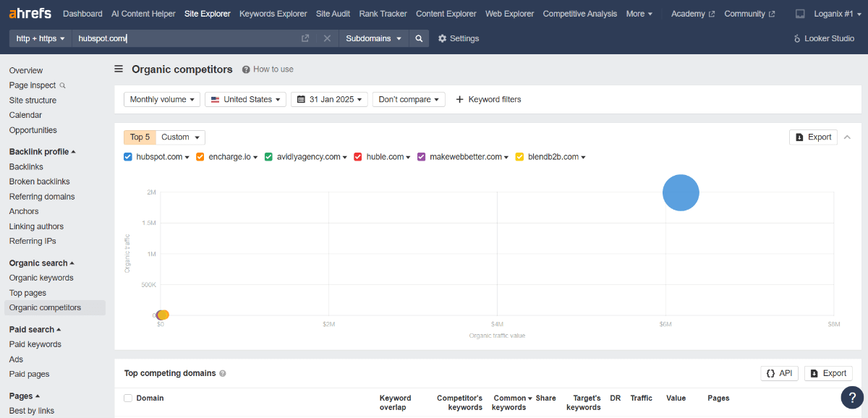The image size is (868, 418).
Task: Open Referring domains report
Action: tap(42, 197)
